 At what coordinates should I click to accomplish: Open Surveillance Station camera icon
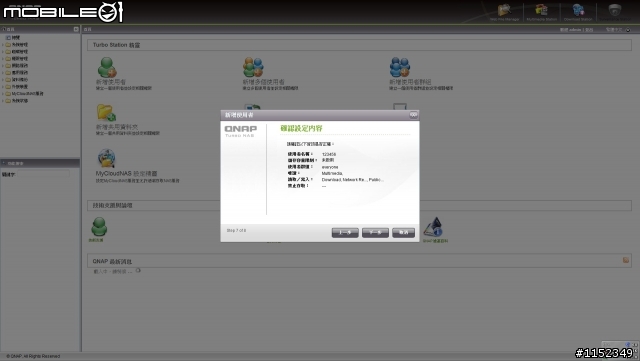615,10
